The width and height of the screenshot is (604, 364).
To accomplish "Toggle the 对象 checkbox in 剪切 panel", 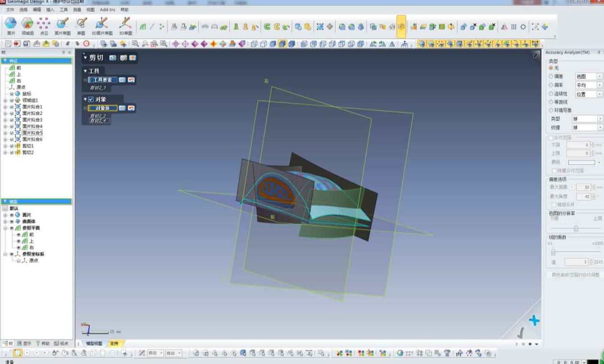I will pos(91,99).
